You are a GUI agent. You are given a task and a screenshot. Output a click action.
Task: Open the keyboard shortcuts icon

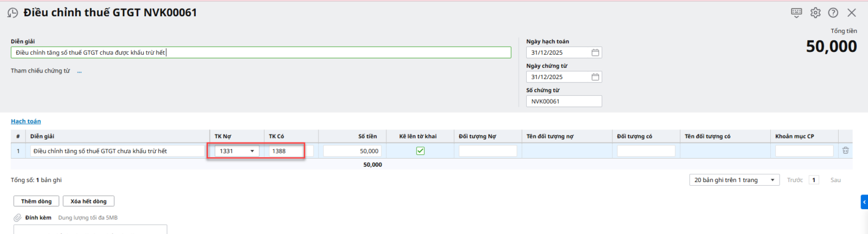click(x=796, y=12)
